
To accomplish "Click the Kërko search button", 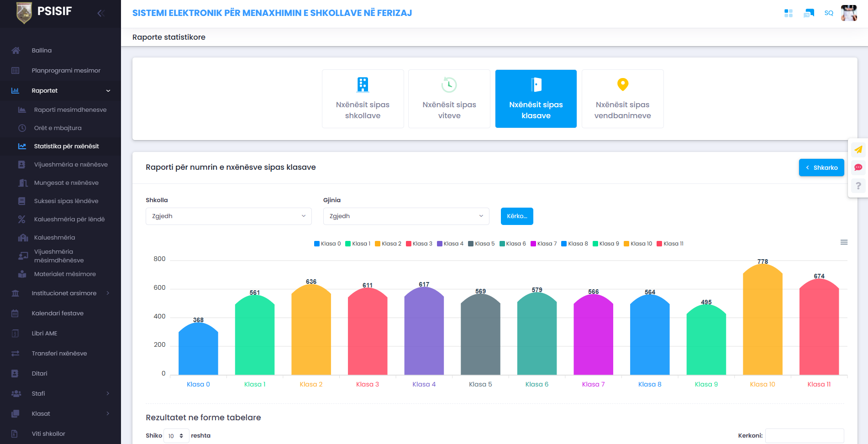I will 516,216.
